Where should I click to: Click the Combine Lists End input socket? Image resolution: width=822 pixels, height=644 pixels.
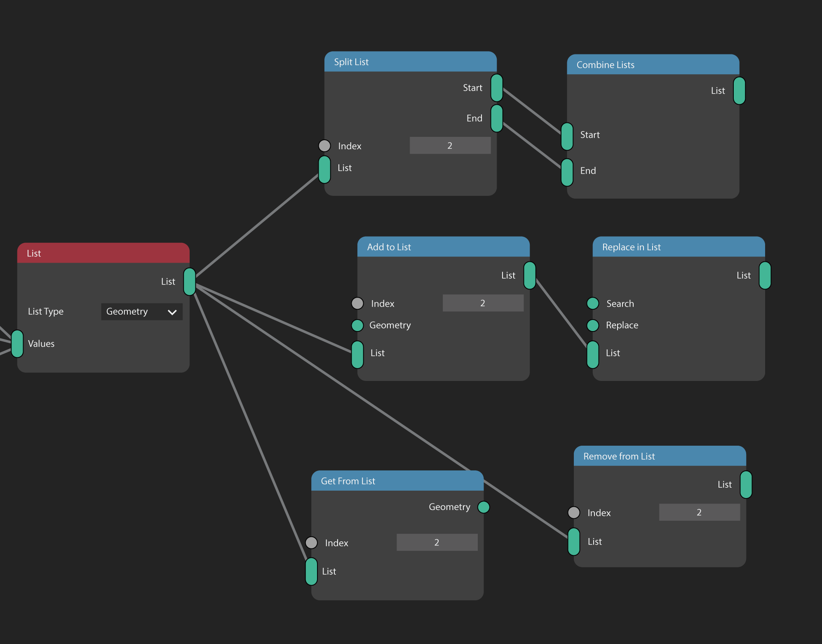567,172
